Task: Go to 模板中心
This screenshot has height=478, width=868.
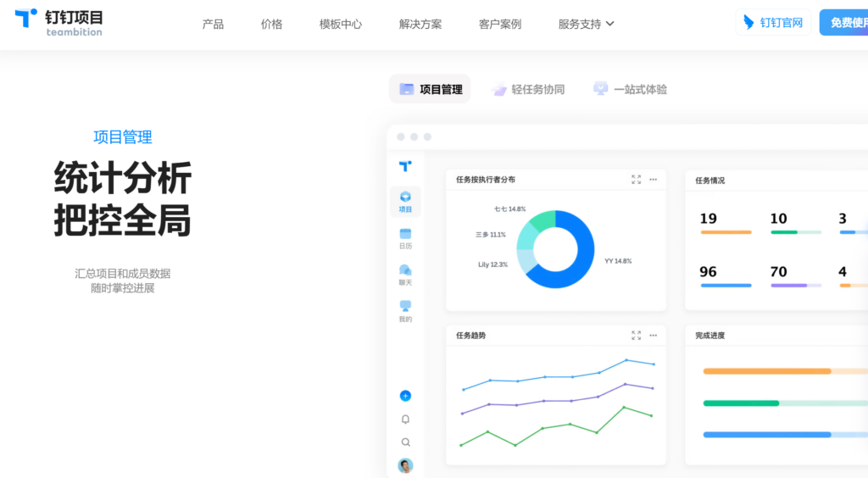Action: pyautogui.click(x=341, y=24)
